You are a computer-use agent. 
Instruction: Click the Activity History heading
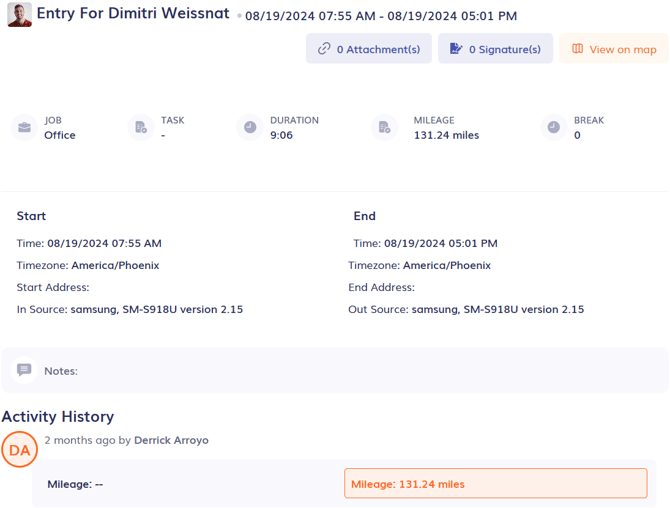(x=58, y=416)
